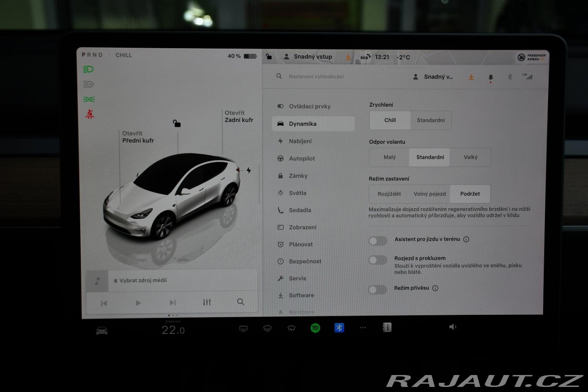Adjust the 22.0 temperature control
This screenshot has width=588, height=392.
tap(173, 330)
